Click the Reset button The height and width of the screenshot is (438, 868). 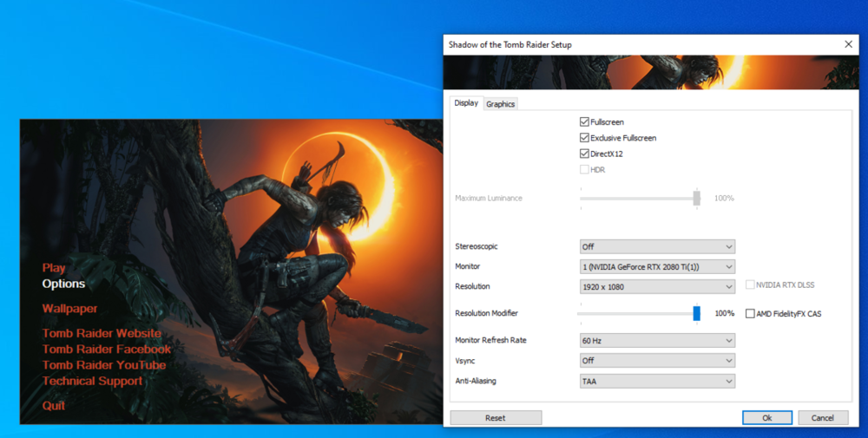coord(496,417)
